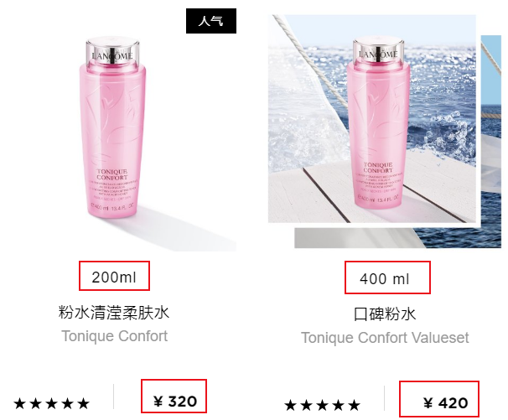Image resolution: width=508 pixels, height=420 pixels.
Task: Click first star of 200ml product rating
Action: tap(20, 403)
